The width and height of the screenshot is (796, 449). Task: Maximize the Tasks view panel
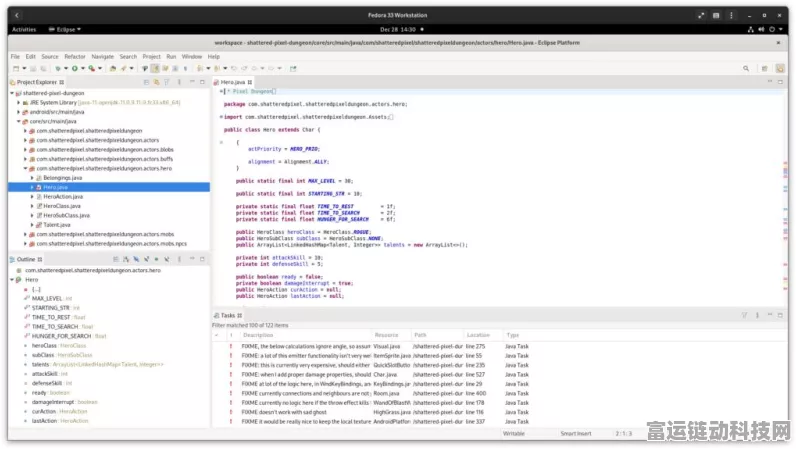[x=780, y=315]
